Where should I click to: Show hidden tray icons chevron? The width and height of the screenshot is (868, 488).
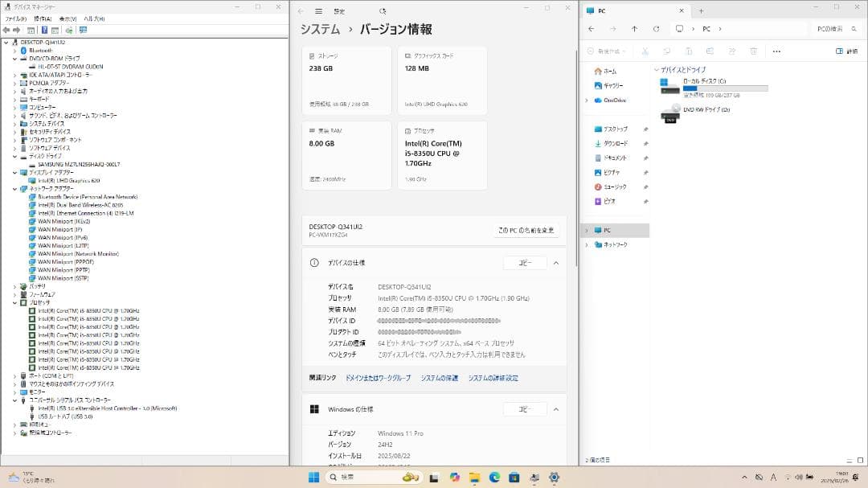(744, 477)
